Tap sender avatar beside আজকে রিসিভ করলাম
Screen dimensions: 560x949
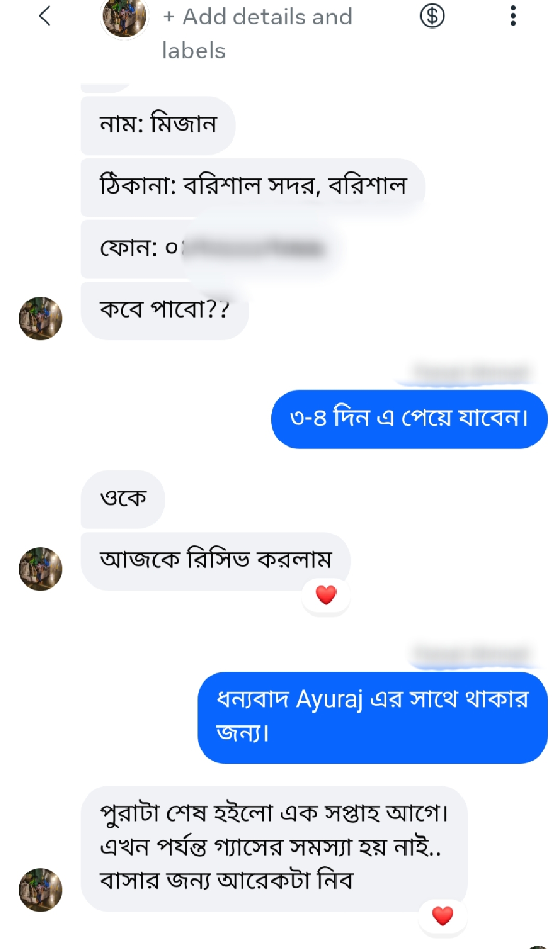40,568
